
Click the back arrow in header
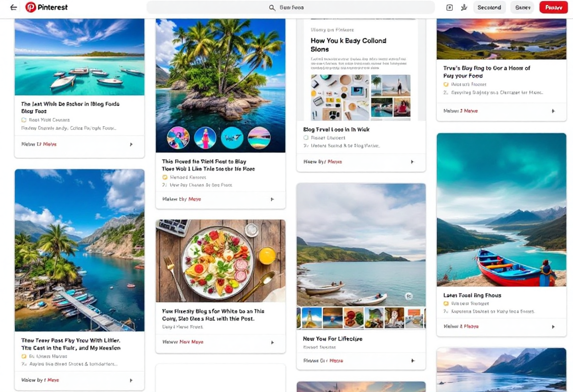click(14, 8)
